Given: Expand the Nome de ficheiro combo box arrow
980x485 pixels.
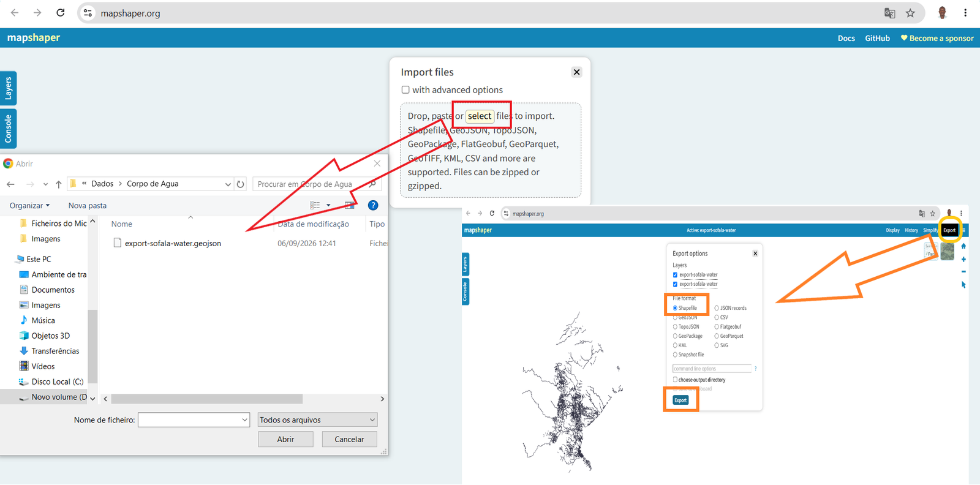Looking at the screenshot, I should [244, 419].
